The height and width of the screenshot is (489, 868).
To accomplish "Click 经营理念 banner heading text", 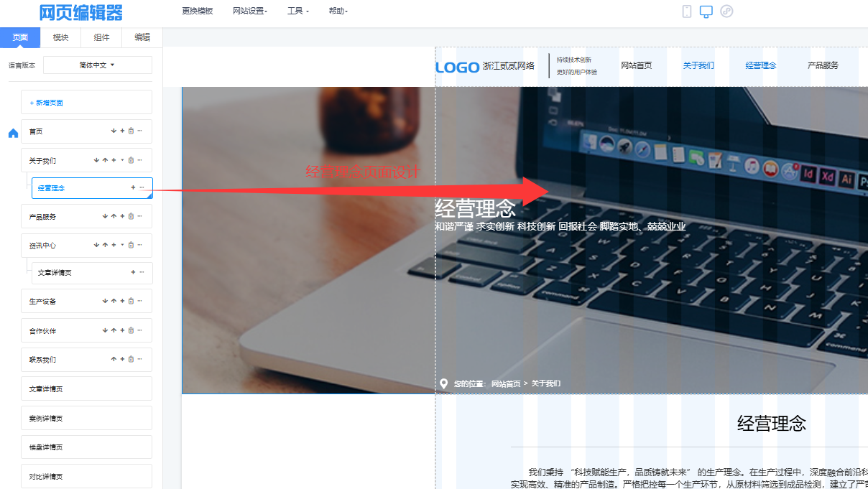I will [475, 209].
